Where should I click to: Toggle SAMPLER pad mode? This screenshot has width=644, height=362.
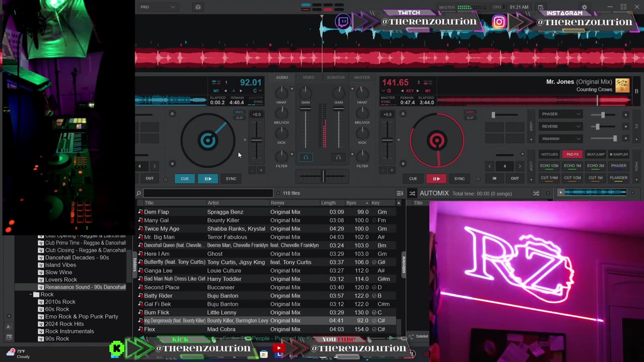click(x=618, y=154)
